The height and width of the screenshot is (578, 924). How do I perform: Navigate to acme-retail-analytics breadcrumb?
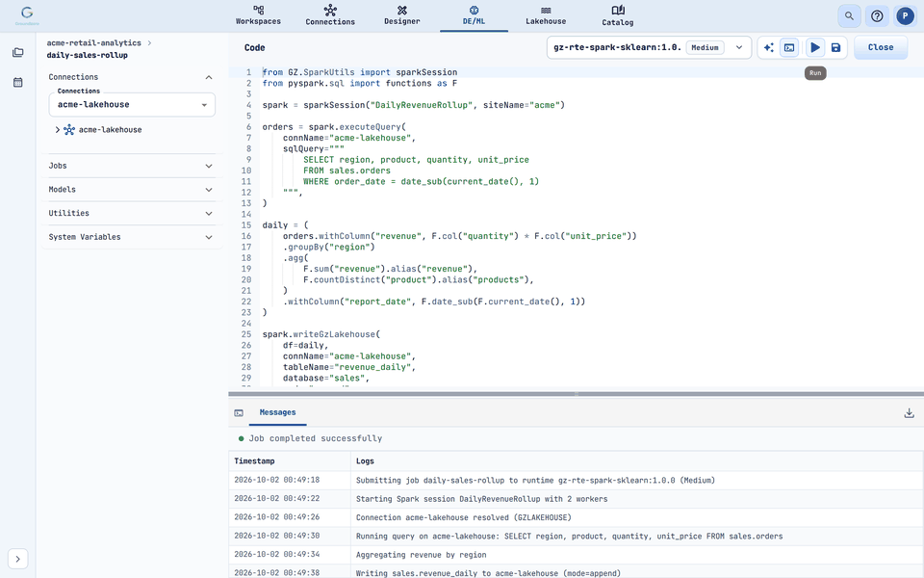pyautogui.click(x=93, y=43)
